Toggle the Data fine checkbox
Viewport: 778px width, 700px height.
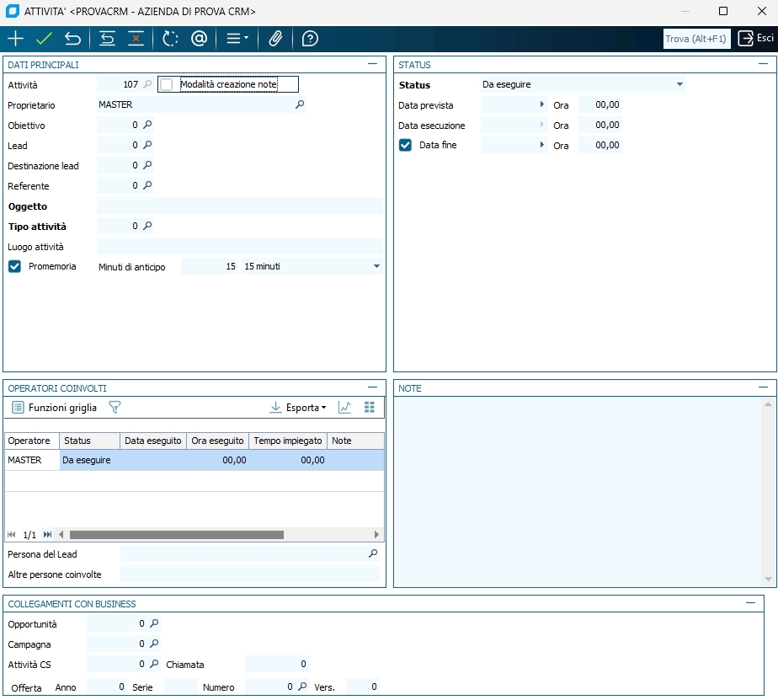click(x=405, y=145)
